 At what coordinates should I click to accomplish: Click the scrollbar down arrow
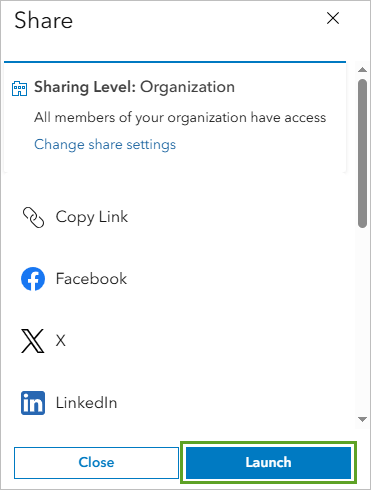coord(362,419)
